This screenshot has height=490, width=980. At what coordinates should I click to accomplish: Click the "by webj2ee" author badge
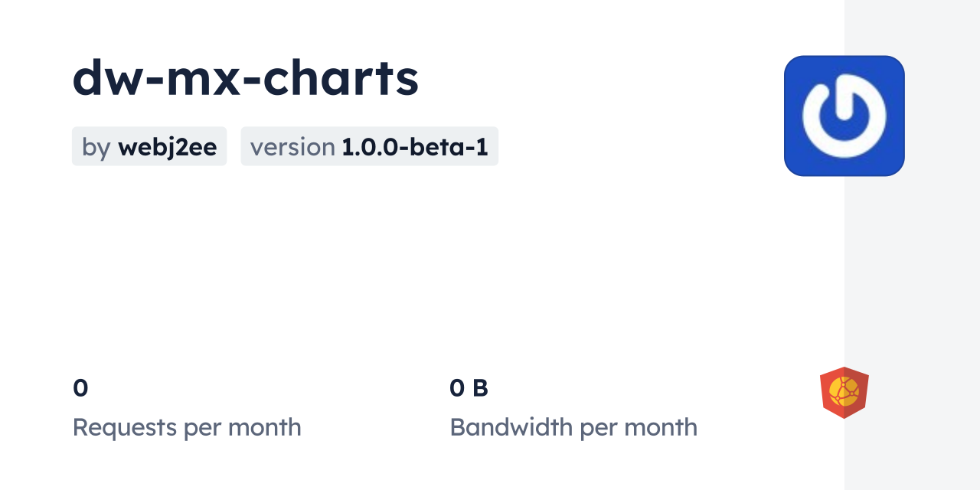(149, 146)
